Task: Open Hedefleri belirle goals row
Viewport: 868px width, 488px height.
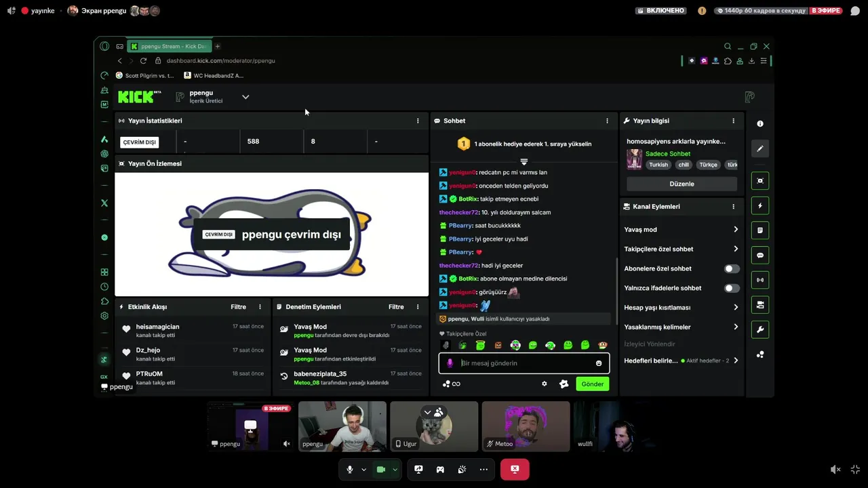Action: pos(681,361)
